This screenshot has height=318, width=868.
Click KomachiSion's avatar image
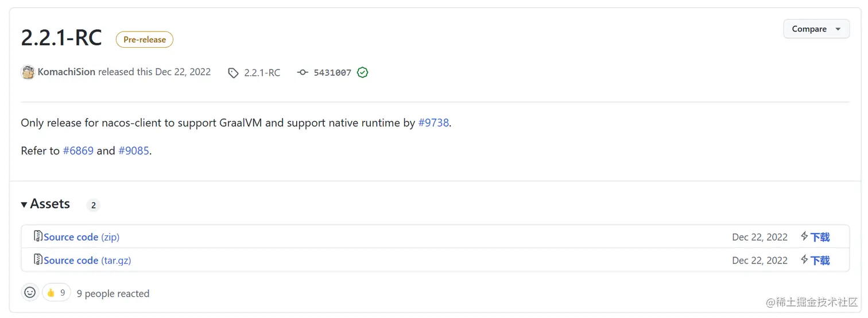28,72
